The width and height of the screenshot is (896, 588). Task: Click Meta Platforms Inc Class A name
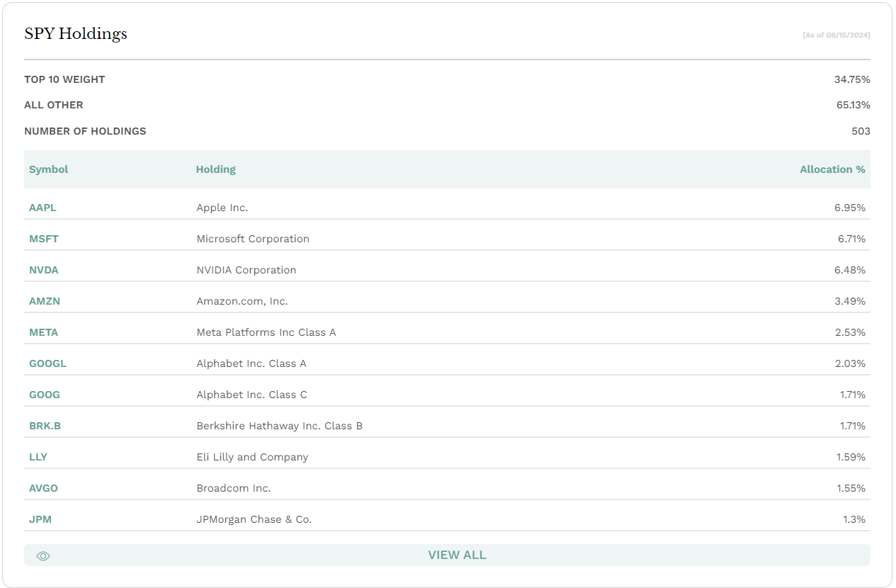pos(266,332)
